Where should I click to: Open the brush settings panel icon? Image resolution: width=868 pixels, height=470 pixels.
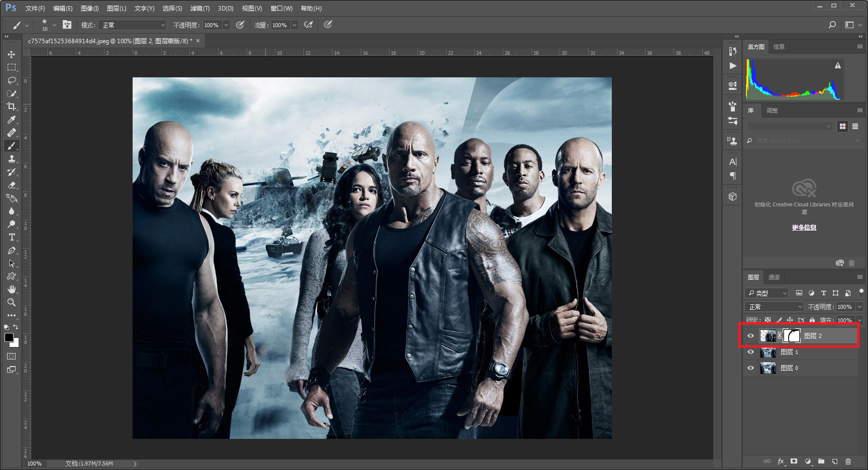tap(67, 25)
